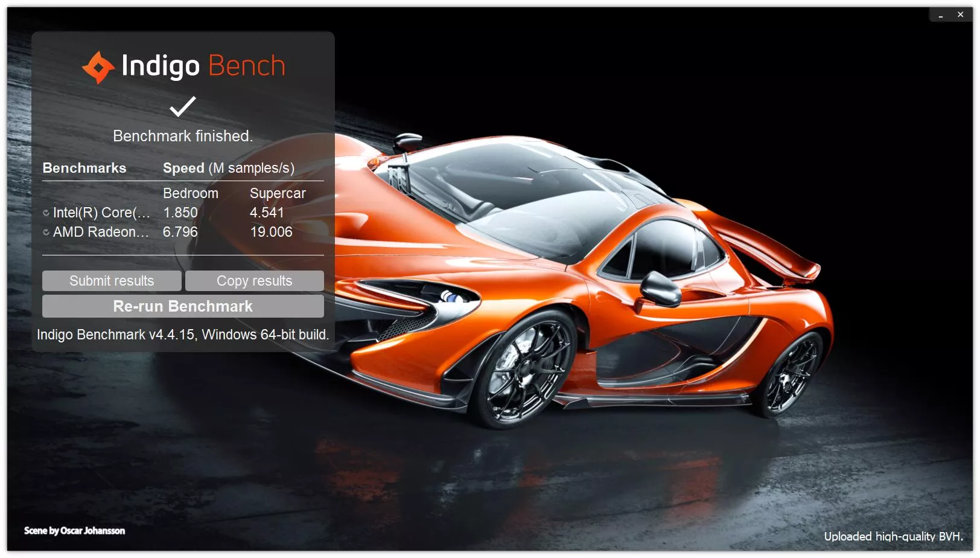The width and height of the screenshot is (980, 558).
Task: Click the white checkmark finished icon
Action: click(x=183, y=106)
